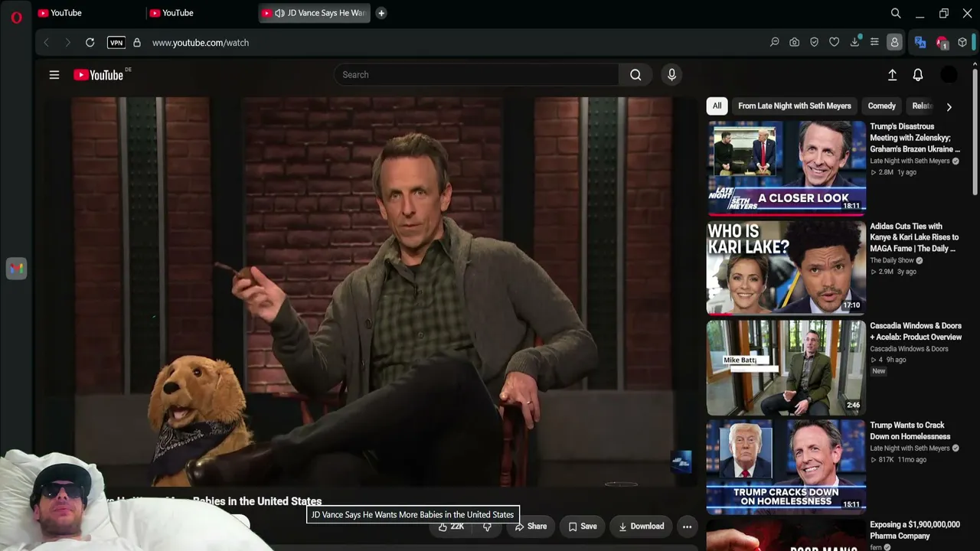Open YouTube notifications bell
The width and height of the screenshot is (980, 551).
click(918, 74)
